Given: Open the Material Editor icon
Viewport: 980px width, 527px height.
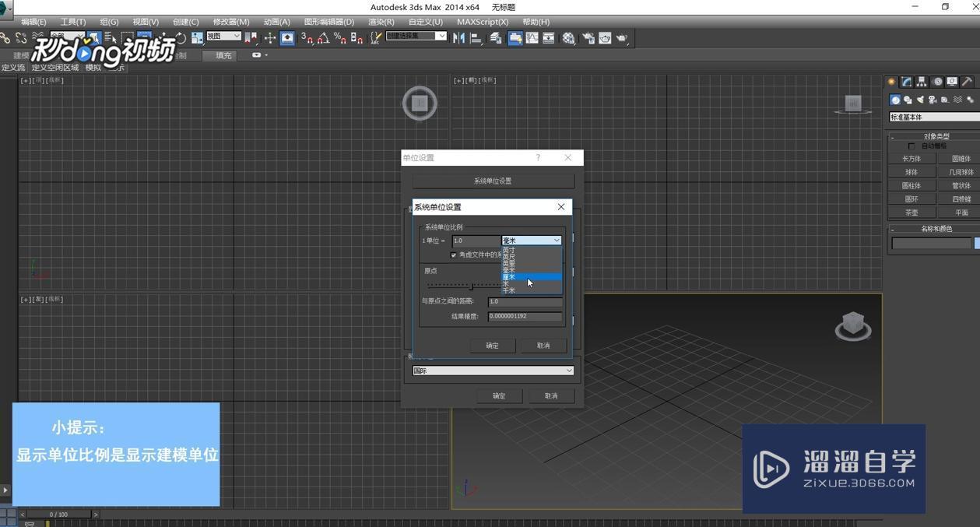Looking at the screenshot, I should (x=569, y=37).
